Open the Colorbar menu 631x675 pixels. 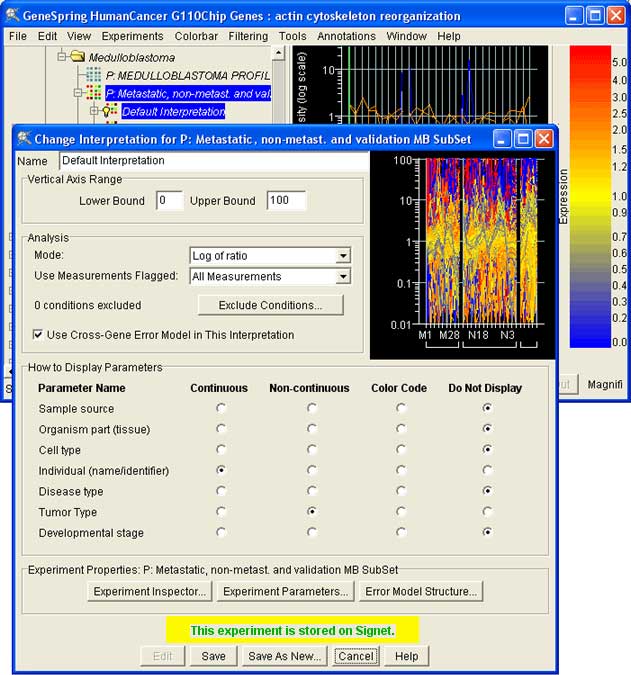[196, 36]
